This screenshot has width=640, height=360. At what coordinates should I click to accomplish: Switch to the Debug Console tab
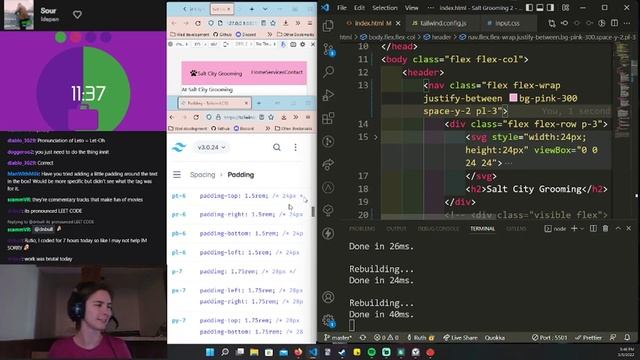[x=438, y=229]
